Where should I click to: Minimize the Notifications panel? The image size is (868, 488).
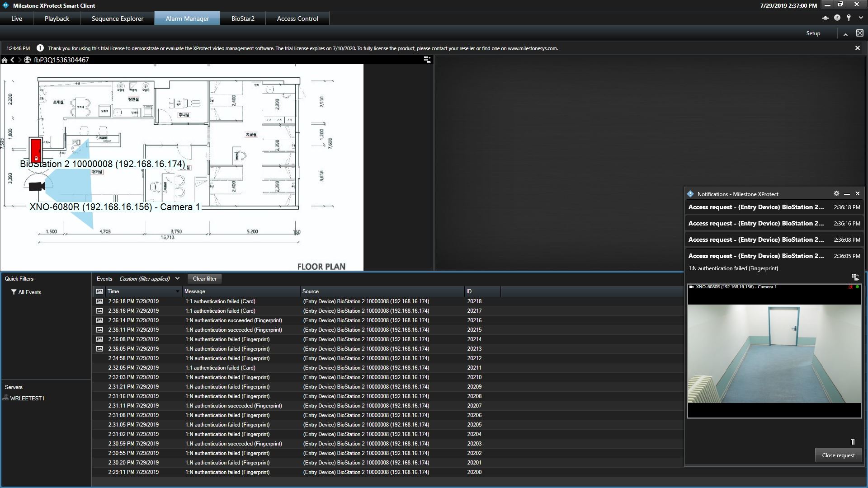pyautogui.click(x=847, y=194)
